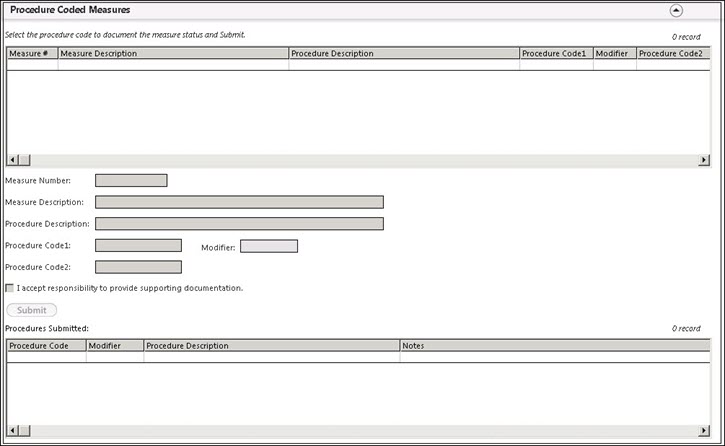The height and width of the screenshot is (446, 725).
Task: Click the measures table horizontal scrollbar thumb
Action: [25, 160]
